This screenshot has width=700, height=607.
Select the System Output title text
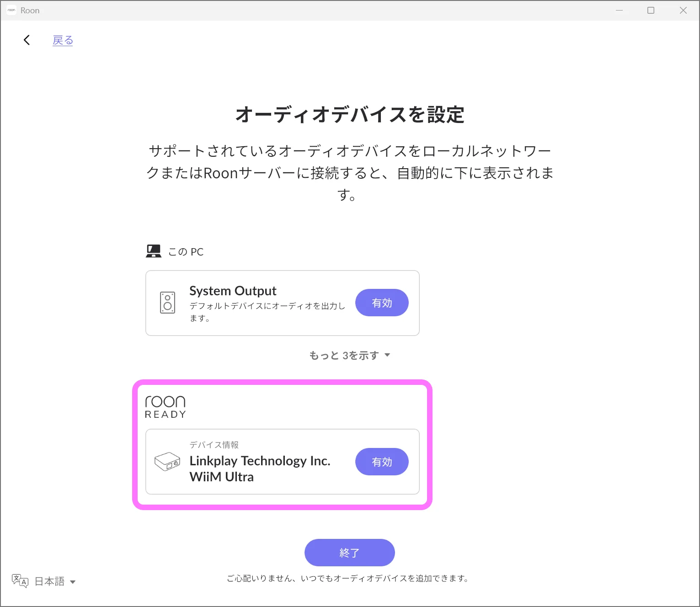tap(233, 291)
